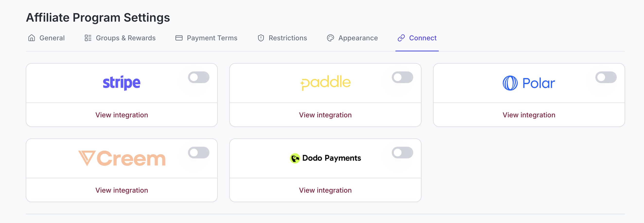Click the Polar logo
The height and width of the screenshot is (223, 644).
pos(529,83)
